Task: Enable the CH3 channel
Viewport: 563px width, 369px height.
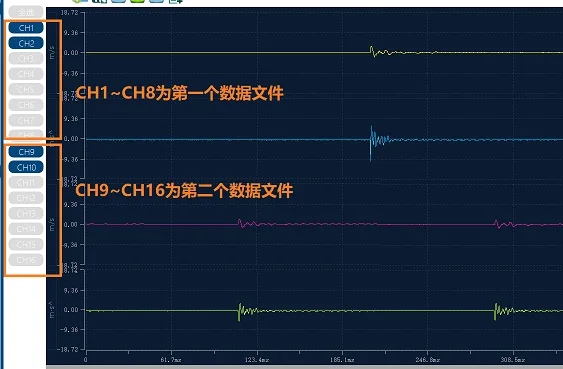Action: (26, 59)
